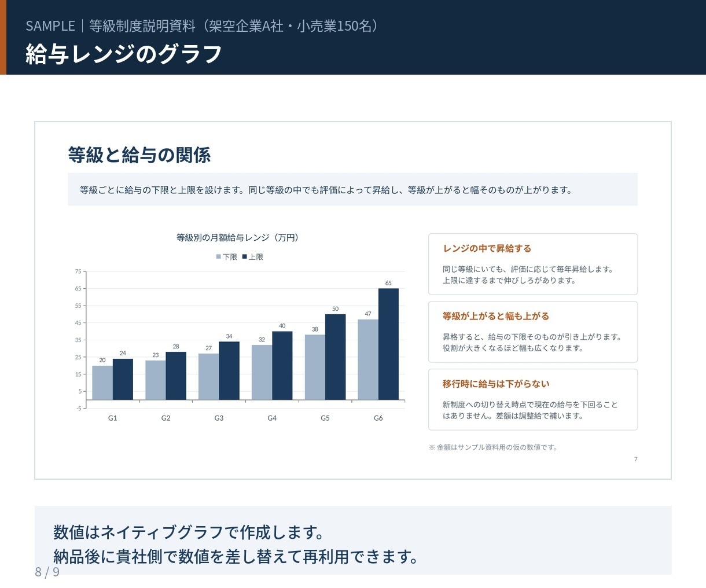Viewport: 706px width, 588px height.
Task: Click the slide heading 等級と給与の関係
Action: (139, 155)
